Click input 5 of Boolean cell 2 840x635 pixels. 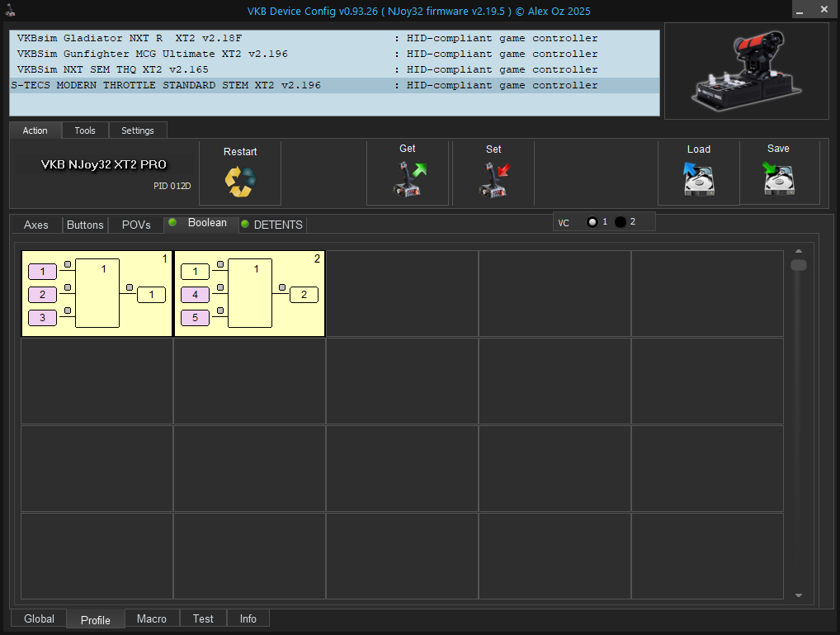[x=195, y=317]
